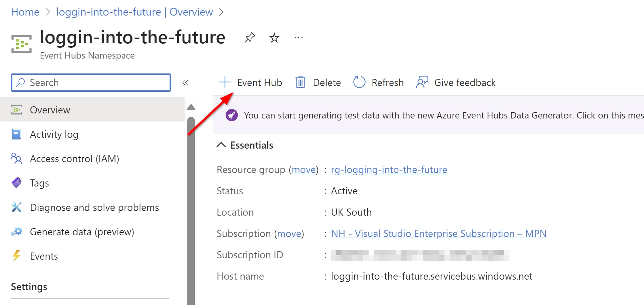Go to Home breadcrumb link
This screenshot has width=644, height=305.
[x=25, y=12]
